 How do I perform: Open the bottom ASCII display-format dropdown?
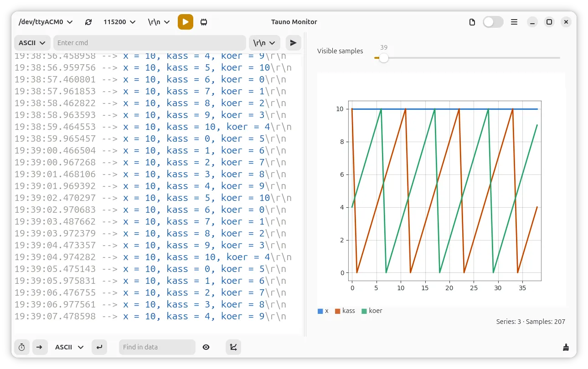click(x=69, y=347)
